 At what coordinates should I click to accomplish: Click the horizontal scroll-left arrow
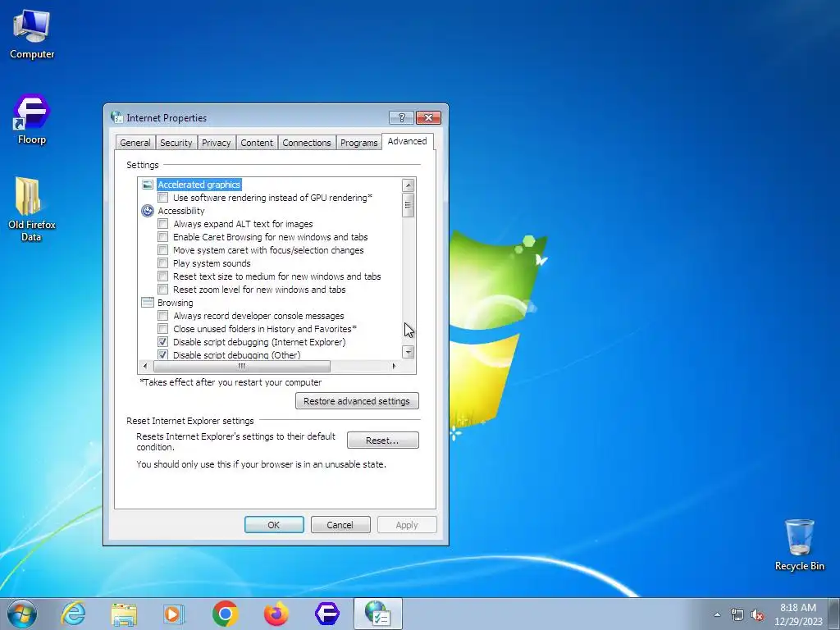(145, 367)
